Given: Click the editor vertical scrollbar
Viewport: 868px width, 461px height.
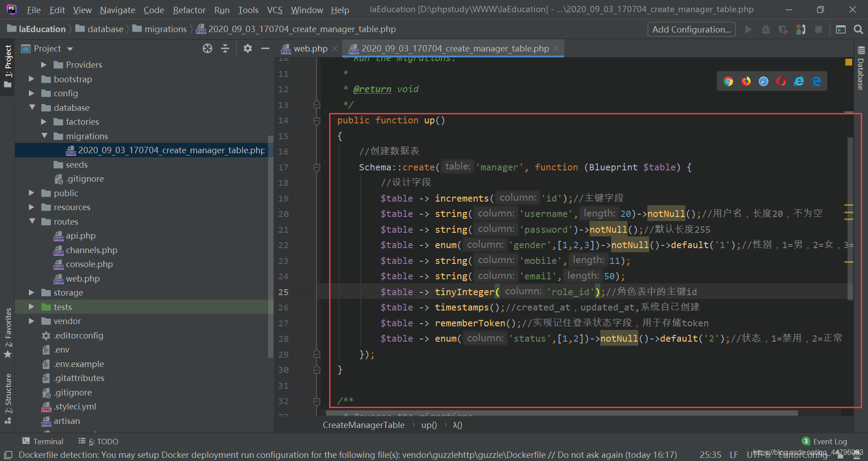Looking at the screenshot, I should click(850, 218).
